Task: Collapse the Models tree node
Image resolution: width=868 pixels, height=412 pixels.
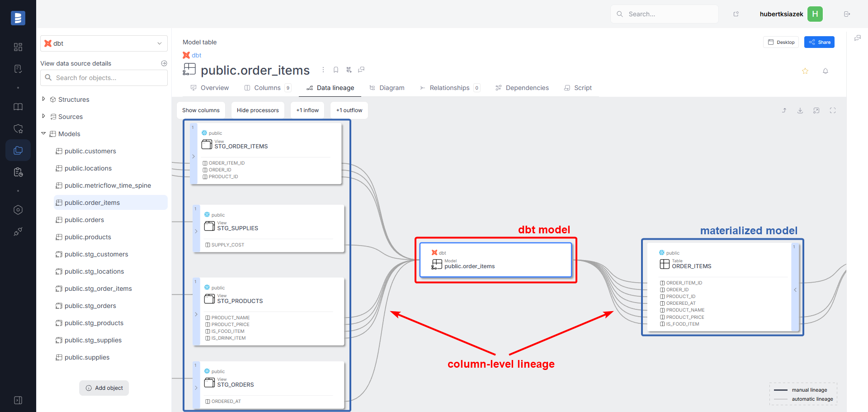Action: [43, 133]
